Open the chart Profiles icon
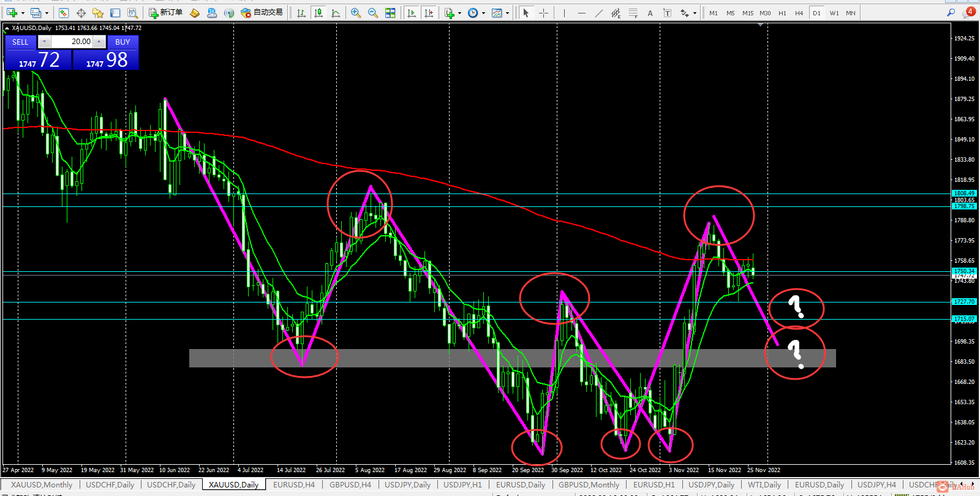Viewport: 980px width, 496px height. point(36,13)
